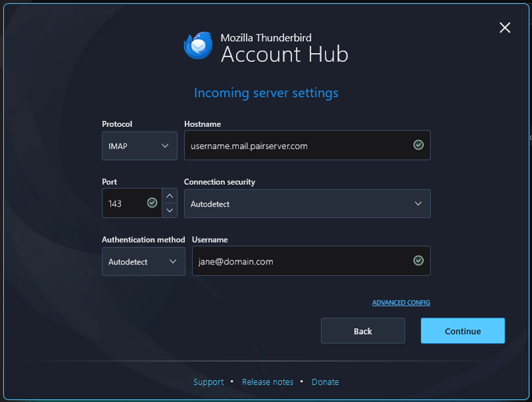Open the Protocol dropdown showing IMAP

[140, 146]
